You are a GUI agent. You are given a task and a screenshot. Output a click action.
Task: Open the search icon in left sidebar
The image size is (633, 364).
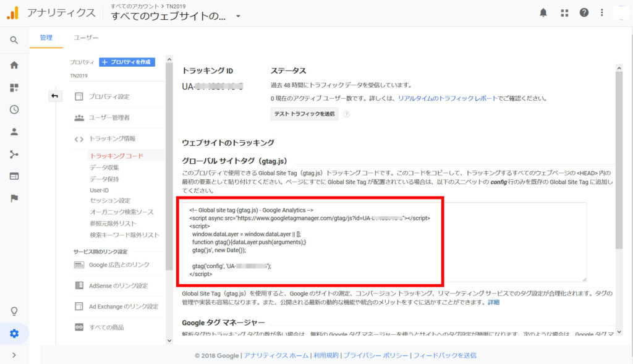click(14, 40)
